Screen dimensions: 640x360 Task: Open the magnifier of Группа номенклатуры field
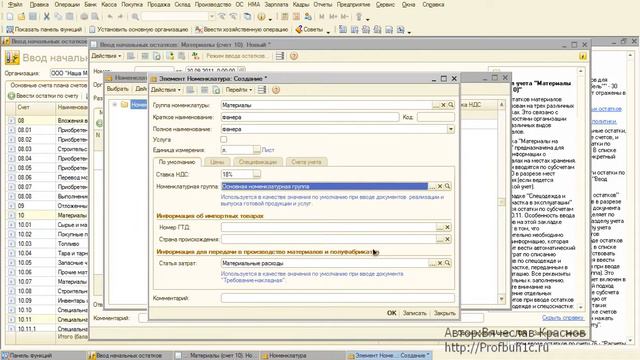(x=451, y=105)
